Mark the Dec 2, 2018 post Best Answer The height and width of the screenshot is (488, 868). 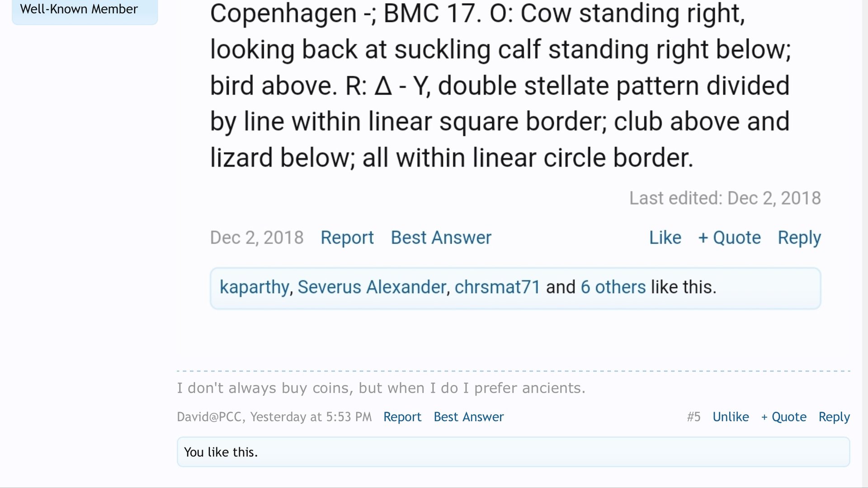(441, 238)
